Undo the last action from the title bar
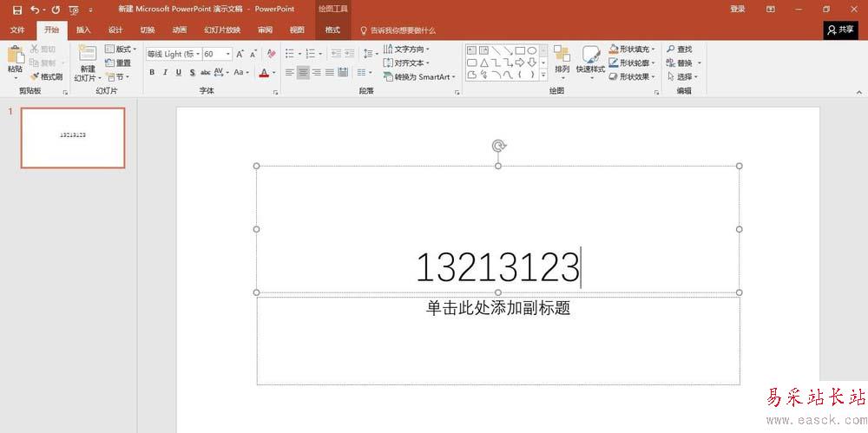 35,10
